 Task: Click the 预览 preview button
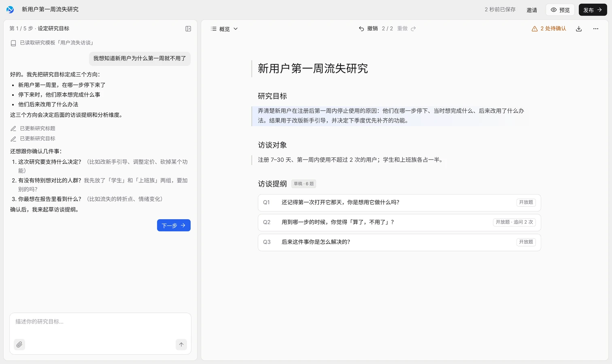(x=560, y=10)
